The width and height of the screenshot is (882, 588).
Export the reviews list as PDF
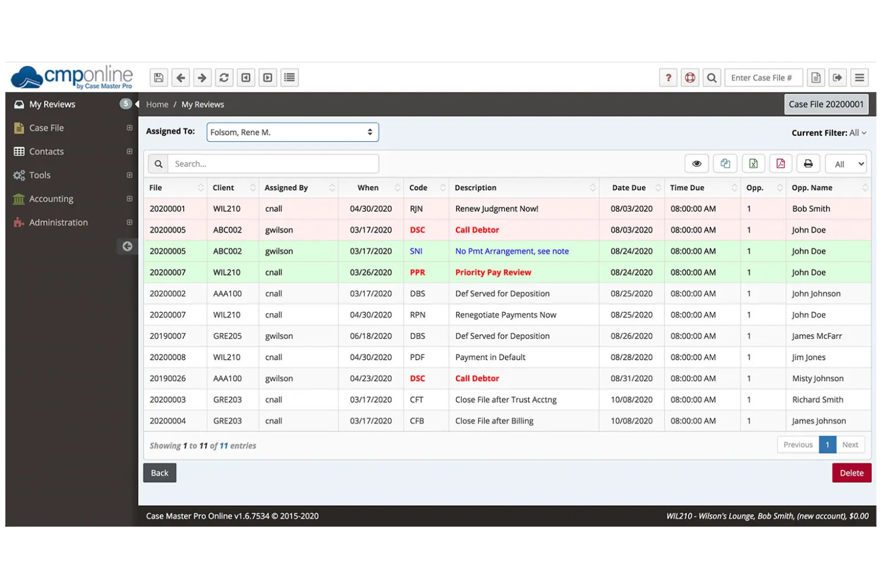781,163
